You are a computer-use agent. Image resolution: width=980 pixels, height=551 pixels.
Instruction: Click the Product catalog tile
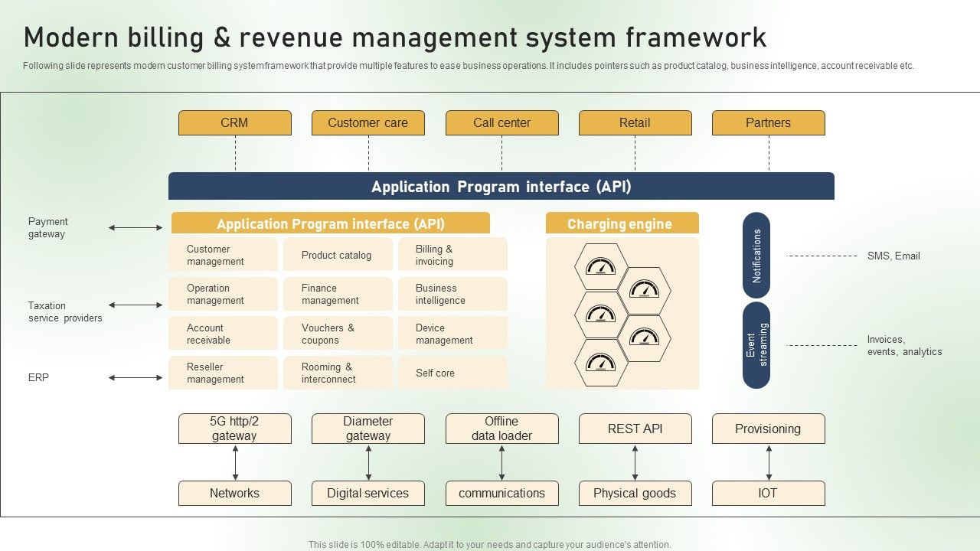click(337, 255)
